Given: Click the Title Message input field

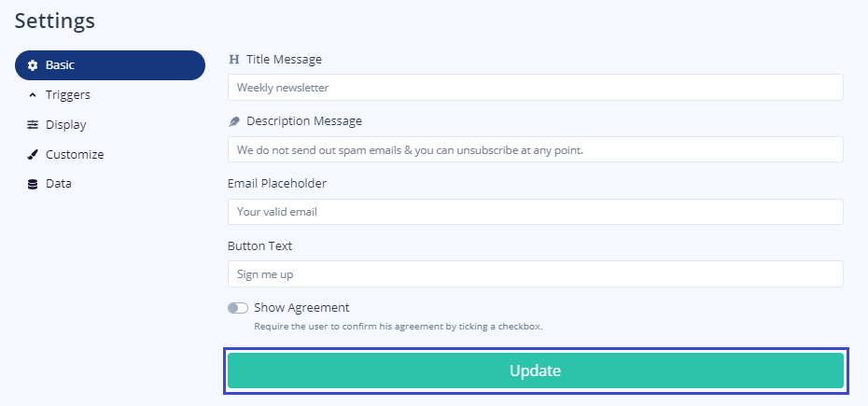Looking at the screenshot, I should (x=535, y=88).
